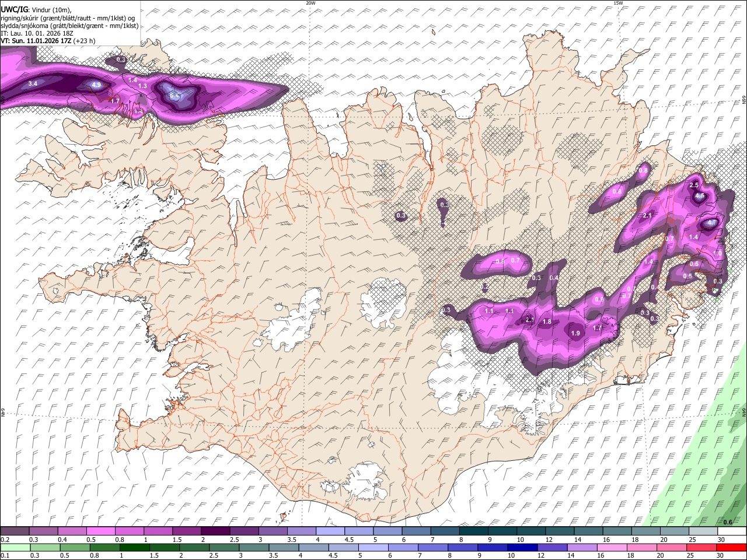Viewport: 747px width, 560px height.
Task: Click the 3.4 precipitation value
Action: (x=33, y=84)
